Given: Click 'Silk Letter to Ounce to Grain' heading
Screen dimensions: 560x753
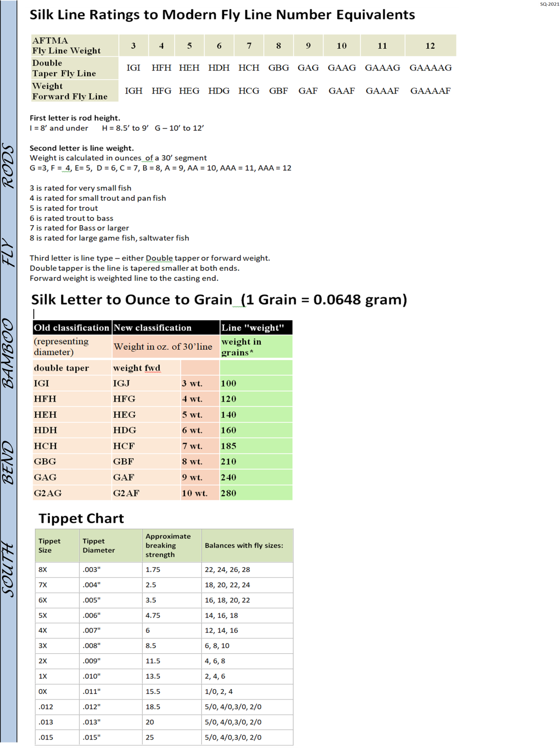Looking at the screenshot, I should (x=219, y=300).
